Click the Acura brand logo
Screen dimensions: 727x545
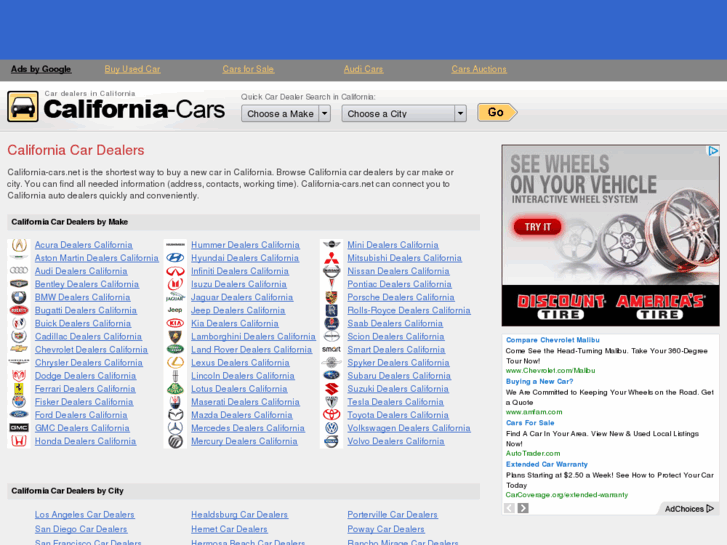click(x=19, y=245)
